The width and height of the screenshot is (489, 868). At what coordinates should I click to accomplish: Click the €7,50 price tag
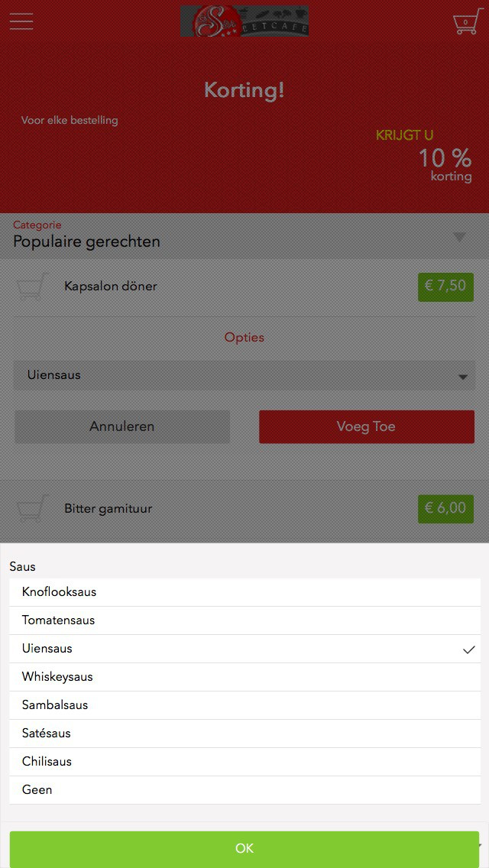coord(445,287)
